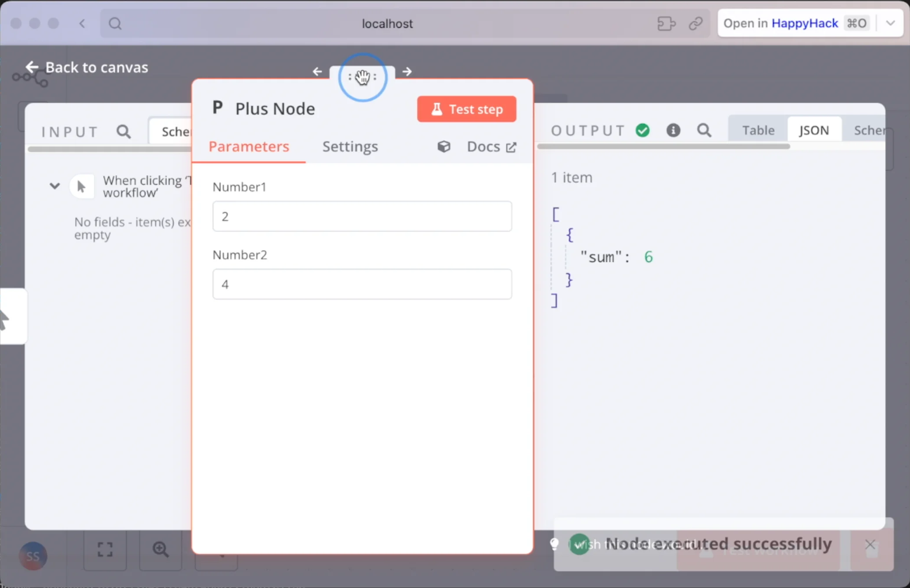This screenshot has width=910, height=588.
Task: Dismiss the Node executed successfully notification
Action: click(870, 544)
